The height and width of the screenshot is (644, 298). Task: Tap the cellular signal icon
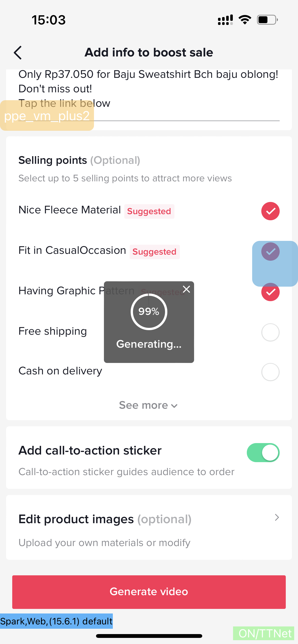225,20
